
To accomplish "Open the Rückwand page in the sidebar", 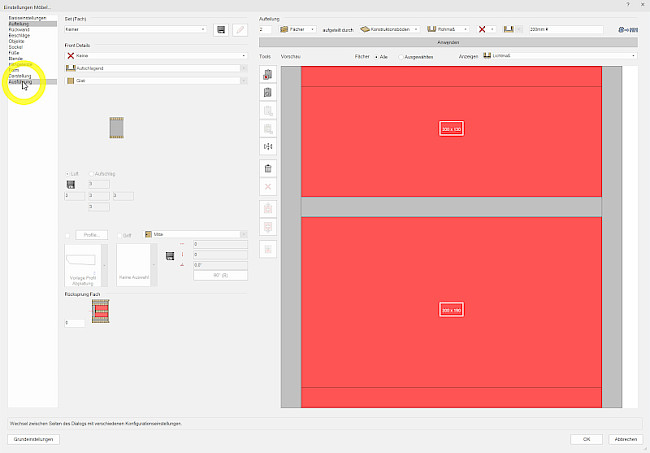I will pyautogui.click(x=20, y=31).
